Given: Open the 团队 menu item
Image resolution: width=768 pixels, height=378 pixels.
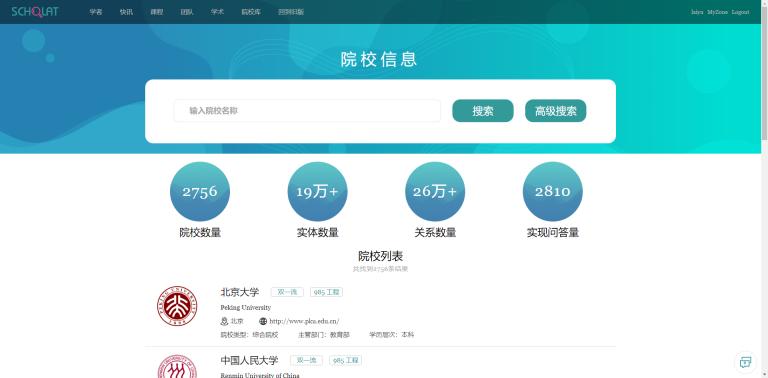Looking at the screenshot, I should coord(187,12).
